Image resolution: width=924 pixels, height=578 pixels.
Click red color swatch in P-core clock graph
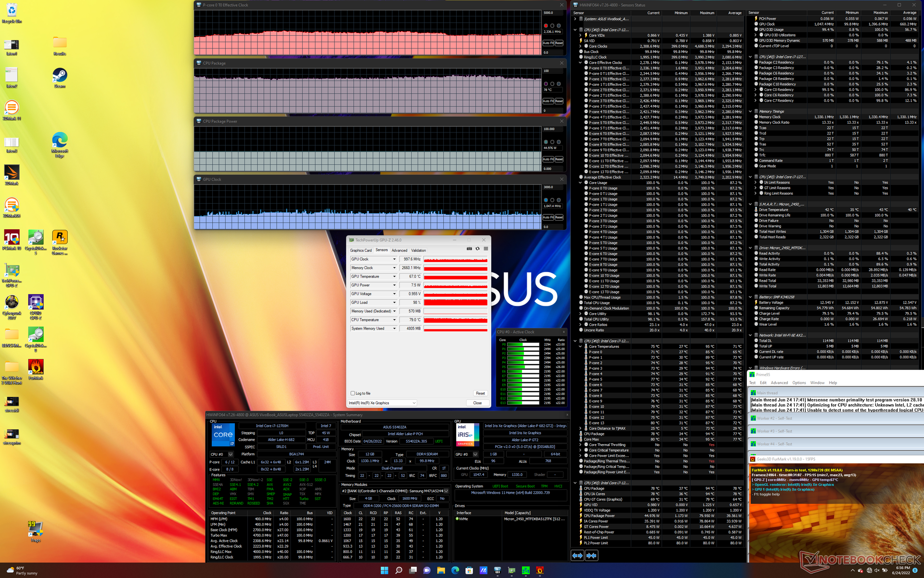pyautogui.click(x=546, y=26)
